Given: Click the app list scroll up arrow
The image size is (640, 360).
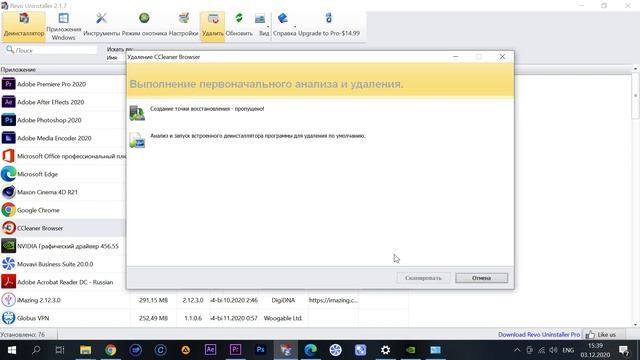Looking at the screenshot, I should [x=636, y=69].
